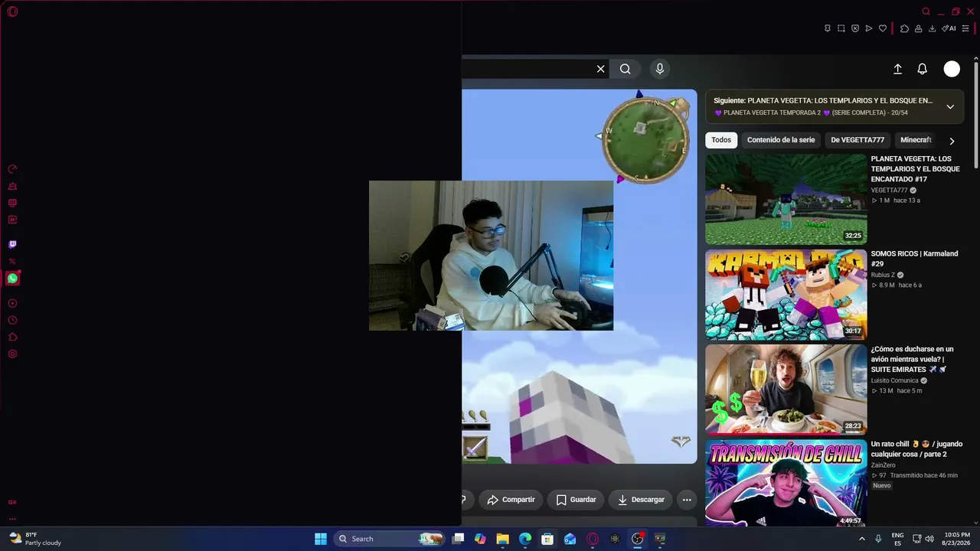This screenshot has width=980, height=551.
Task: Open the Windows Start menu
Action: pos(321,539)
